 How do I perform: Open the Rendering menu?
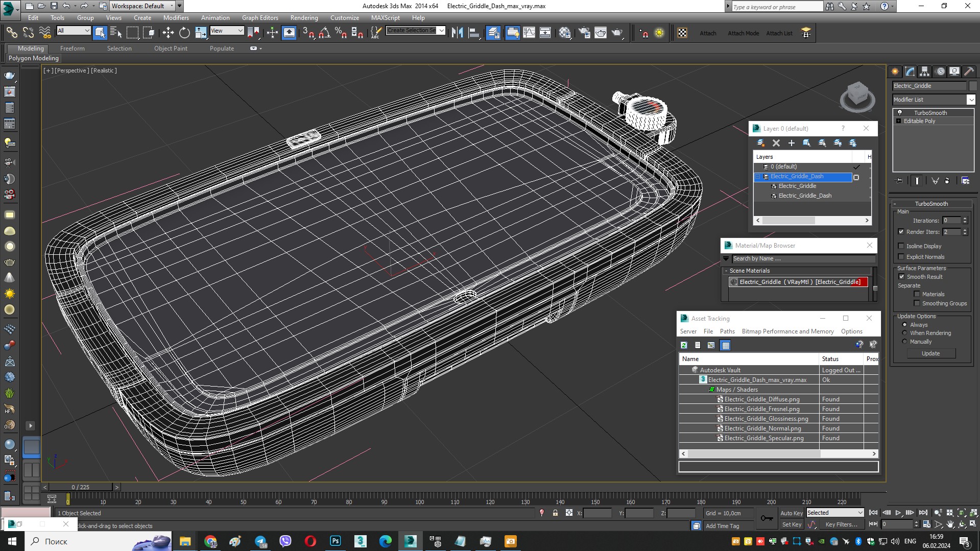[304, 18]
